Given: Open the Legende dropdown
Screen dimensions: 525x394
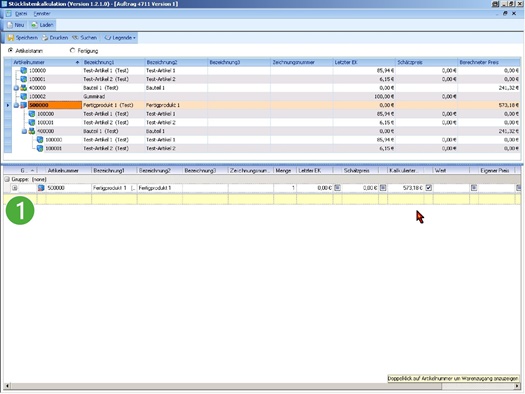Looking at the screenshot, I should coord(120,38).
